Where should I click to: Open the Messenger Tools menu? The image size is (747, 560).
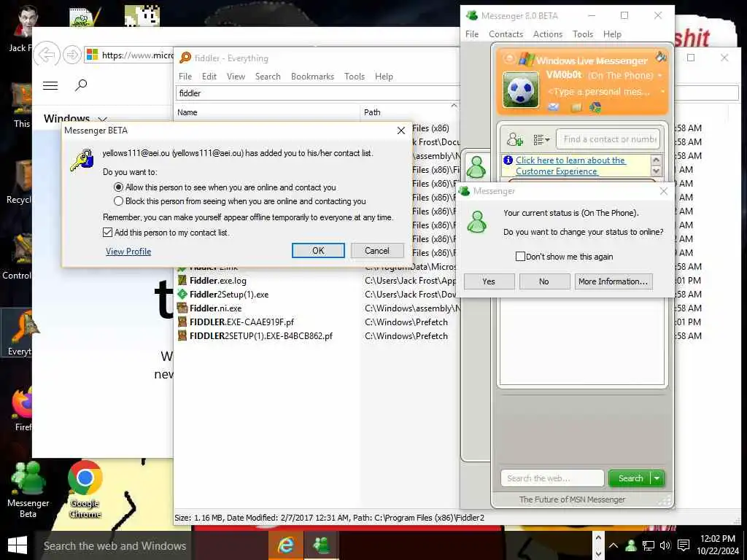pyautogui.click(x=583, y=34)
